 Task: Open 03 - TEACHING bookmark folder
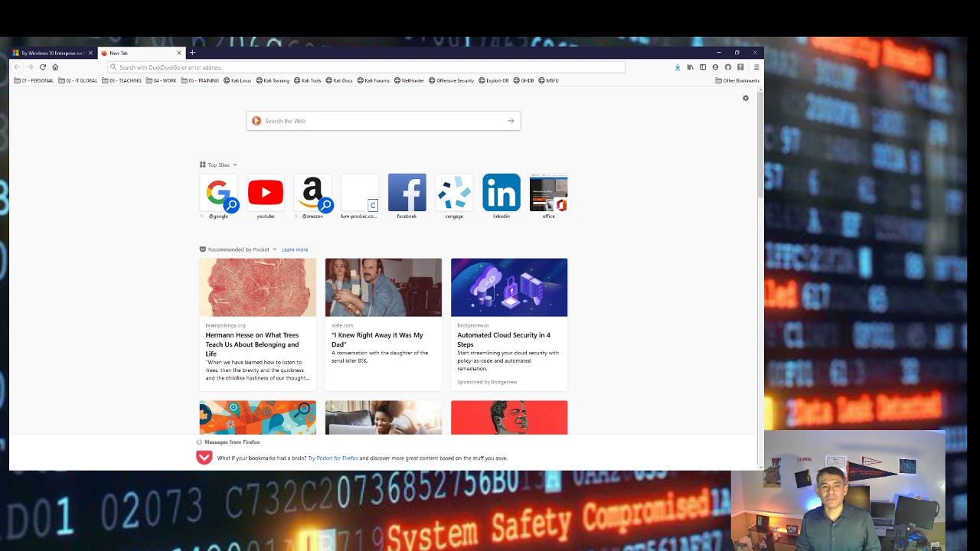point(122,80)
